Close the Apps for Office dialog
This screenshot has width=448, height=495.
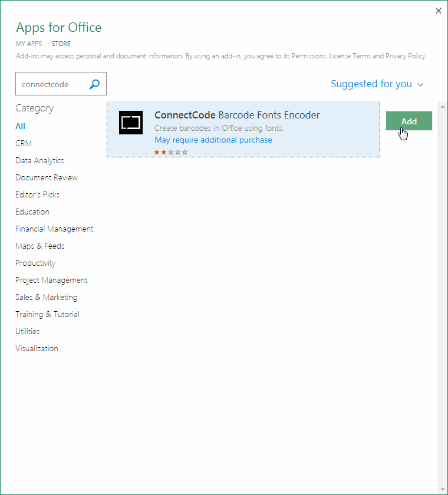(x=438, y=11)
